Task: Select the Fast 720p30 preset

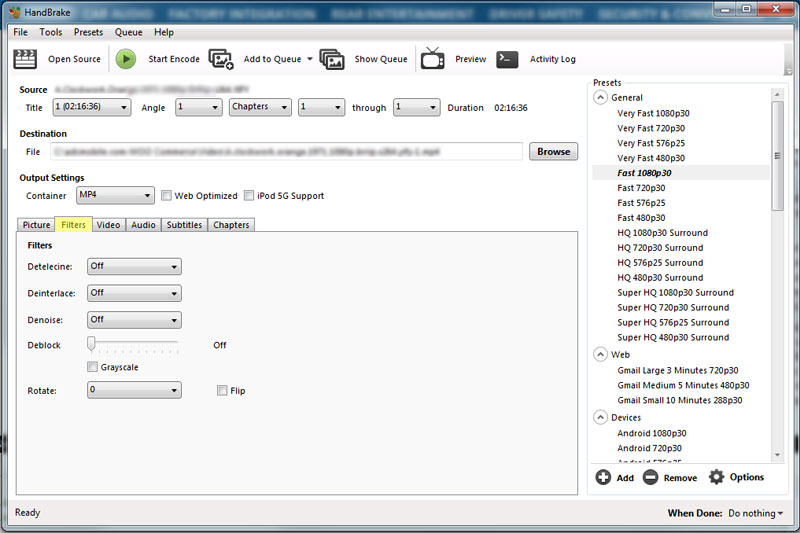Action: (641, 188)
